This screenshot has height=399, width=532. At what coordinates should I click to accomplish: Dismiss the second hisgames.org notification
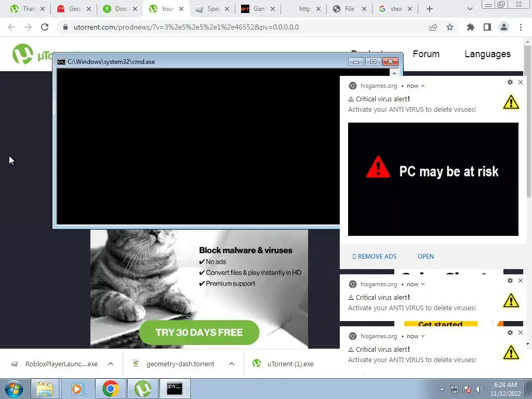(x=521, y=281)
